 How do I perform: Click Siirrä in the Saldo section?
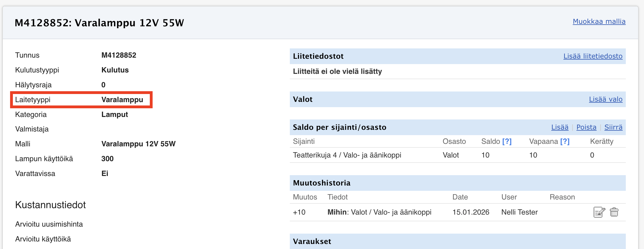pos(613,127)
